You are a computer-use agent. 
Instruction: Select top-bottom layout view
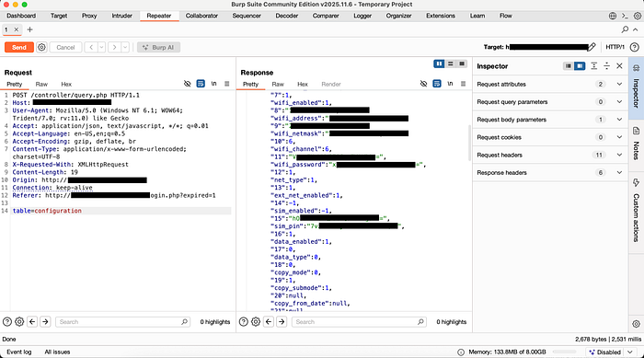(450, 64)
